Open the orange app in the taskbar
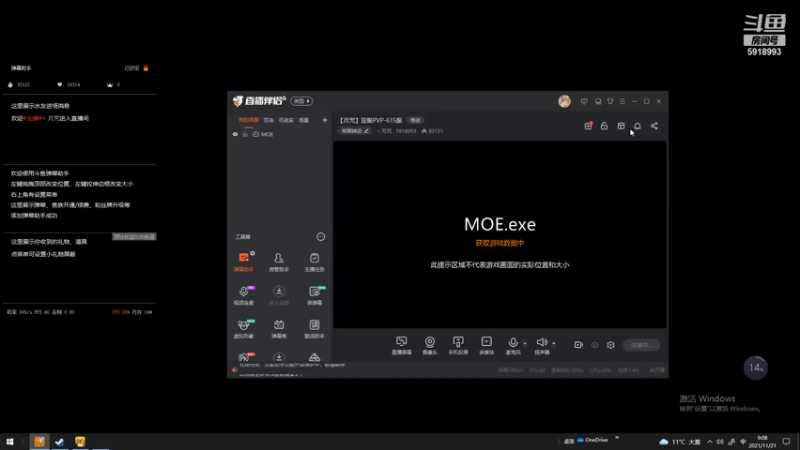Viewport: 800px width, 450px height. (x=39, y=441)
